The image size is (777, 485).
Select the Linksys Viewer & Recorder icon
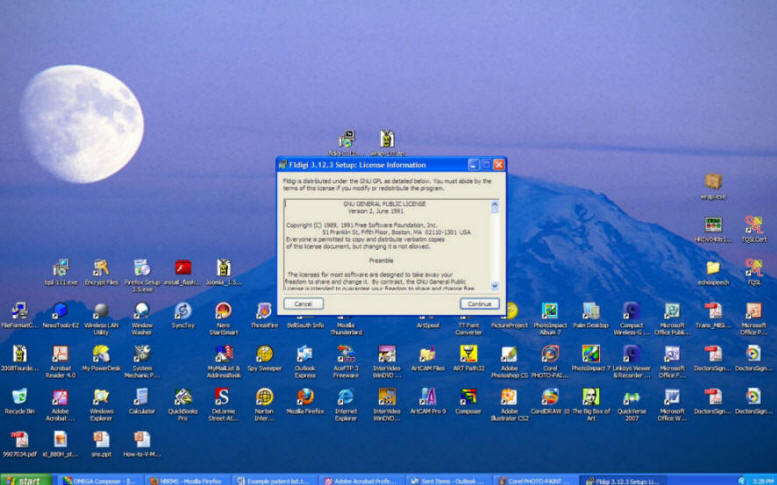click(631, 362)
